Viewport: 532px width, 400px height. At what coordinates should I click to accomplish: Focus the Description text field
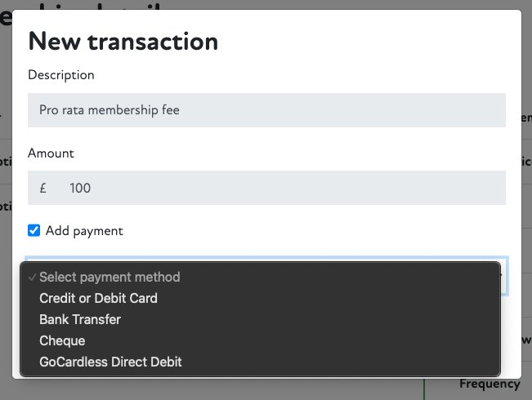[x=266, y=110]
